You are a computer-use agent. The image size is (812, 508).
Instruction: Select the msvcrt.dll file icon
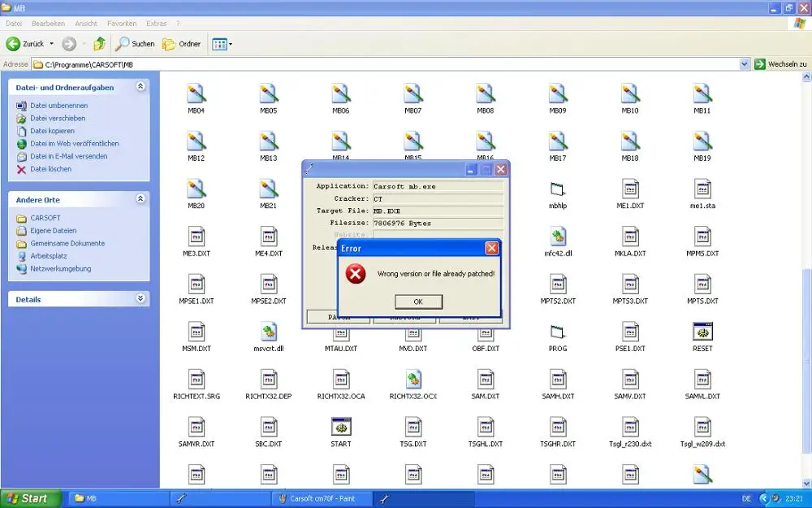click(x=269, y=332)
